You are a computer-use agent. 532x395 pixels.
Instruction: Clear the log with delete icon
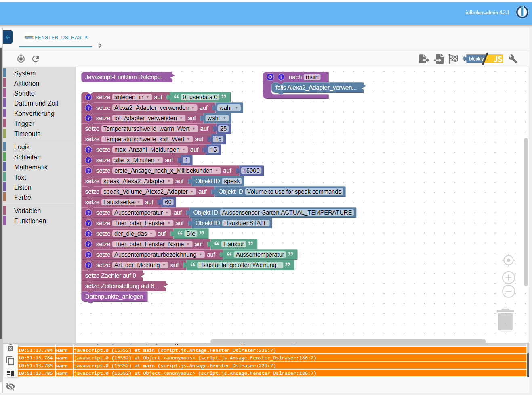tap(11, 348)
